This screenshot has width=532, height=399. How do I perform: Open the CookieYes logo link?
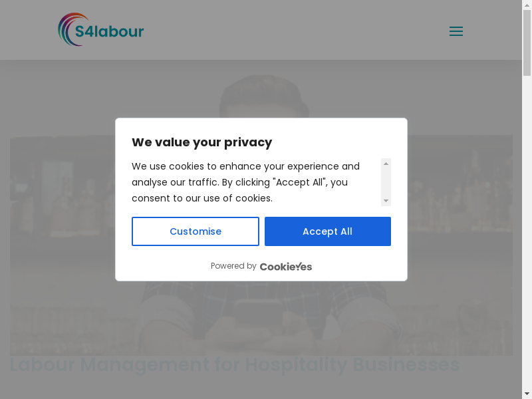pos(285,267)
